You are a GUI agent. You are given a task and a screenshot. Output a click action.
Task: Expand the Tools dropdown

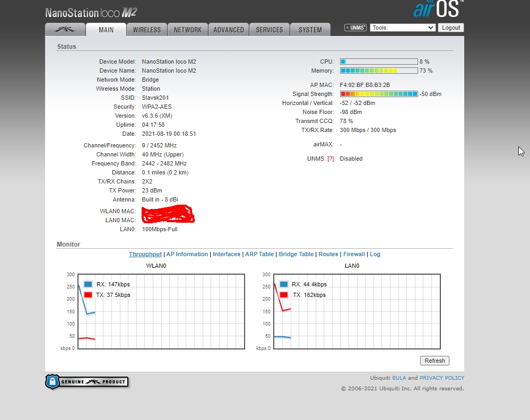pos(403,28)
